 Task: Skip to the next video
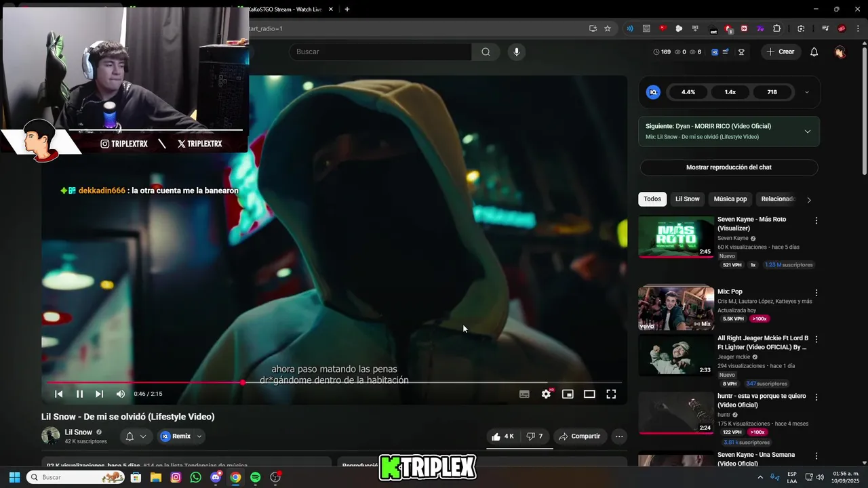[99, 394]
